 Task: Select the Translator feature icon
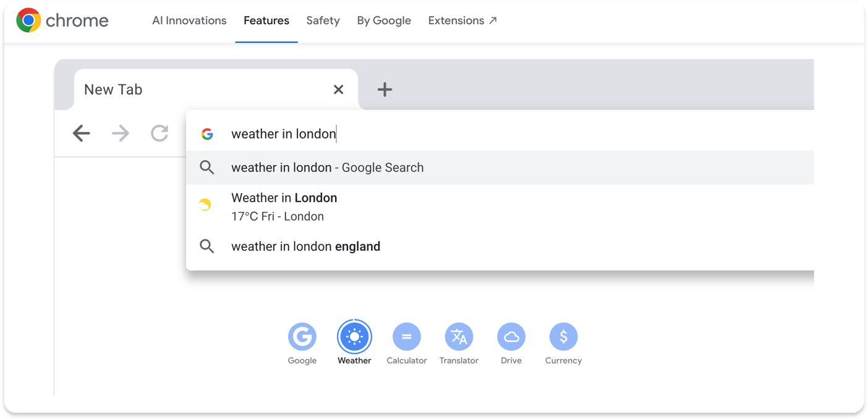click(x=459, y=337)
